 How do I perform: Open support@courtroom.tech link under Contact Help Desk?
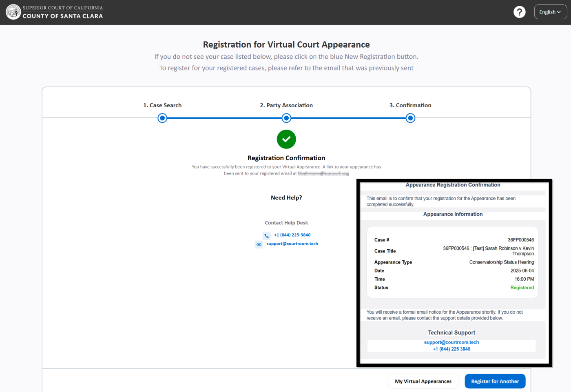click(292, 244)
